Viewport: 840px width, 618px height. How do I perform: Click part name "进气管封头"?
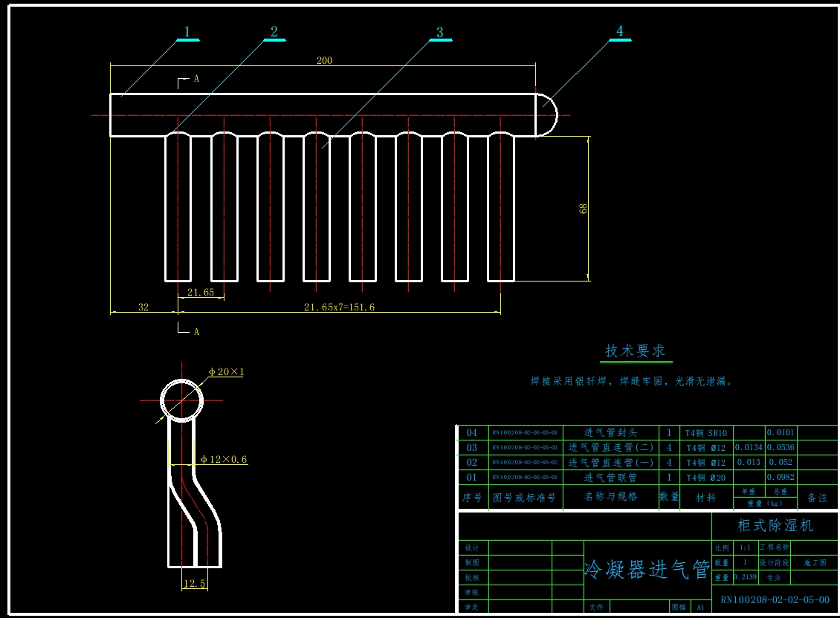(611, 432)
